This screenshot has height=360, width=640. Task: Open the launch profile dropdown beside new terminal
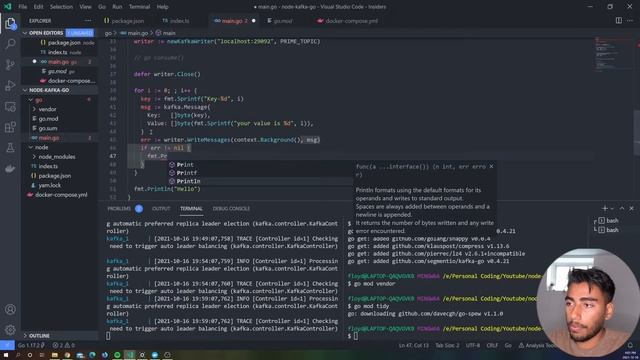coord(612,209)
